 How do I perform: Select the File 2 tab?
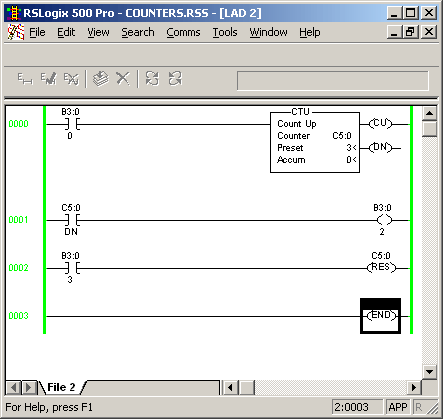click(x=61, y=387)
